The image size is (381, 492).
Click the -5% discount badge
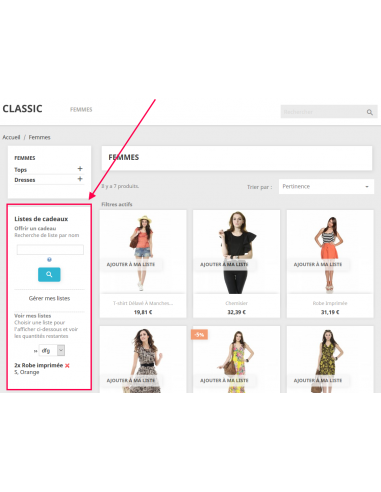(x=199, y=334)
